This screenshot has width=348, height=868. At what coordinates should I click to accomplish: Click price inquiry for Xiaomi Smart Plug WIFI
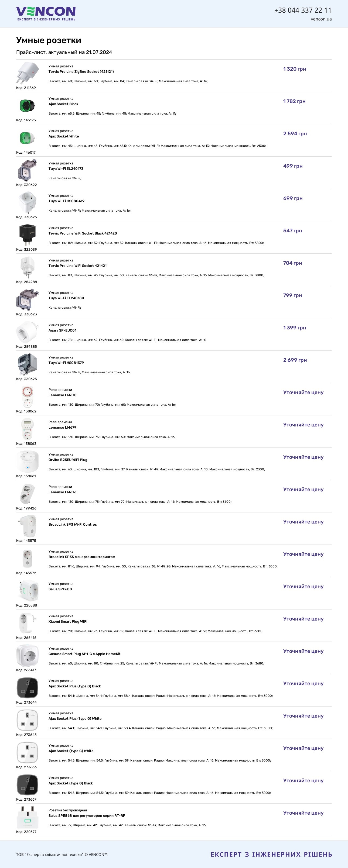pyautogui.click(x=303, y=619)
